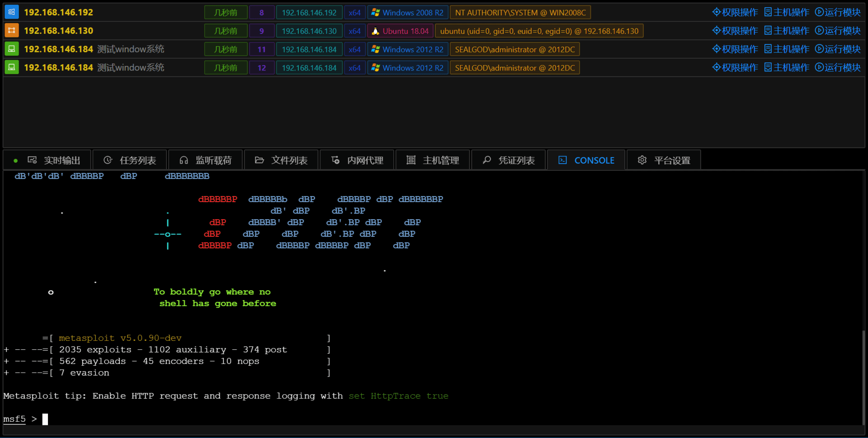
Task: Open 权限操作 for session 11
Action: coord(735,49)
